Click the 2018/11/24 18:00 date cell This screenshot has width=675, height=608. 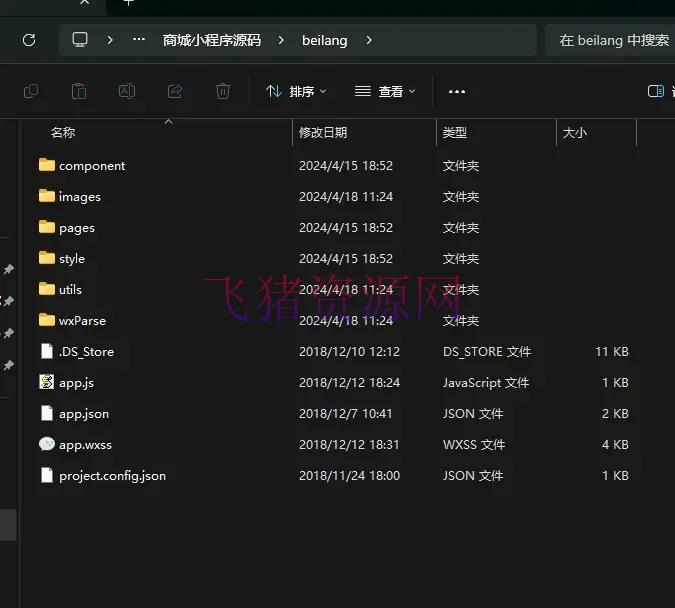click(350, 476)
